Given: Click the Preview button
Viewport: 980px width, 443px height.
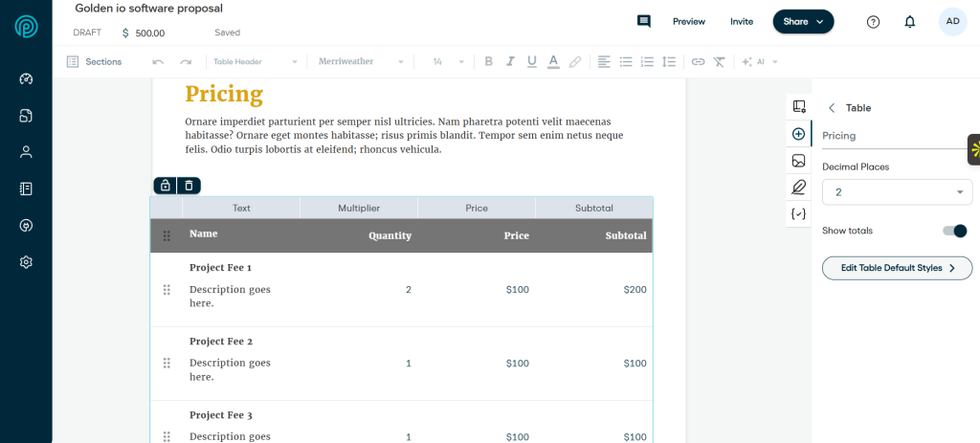Looking at the screenshot, I should pyautogui.click(x=689, y=22).
